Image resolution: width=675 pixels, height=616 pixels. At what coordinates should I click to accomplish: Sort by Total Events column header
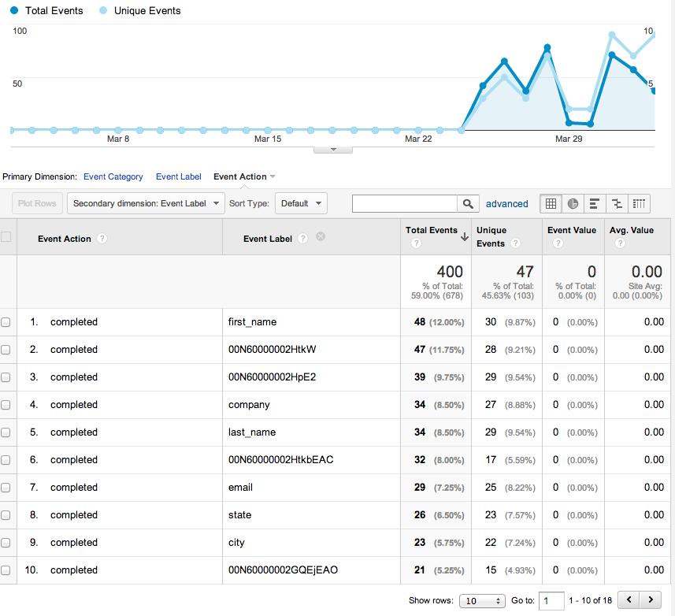coord(432,230)
